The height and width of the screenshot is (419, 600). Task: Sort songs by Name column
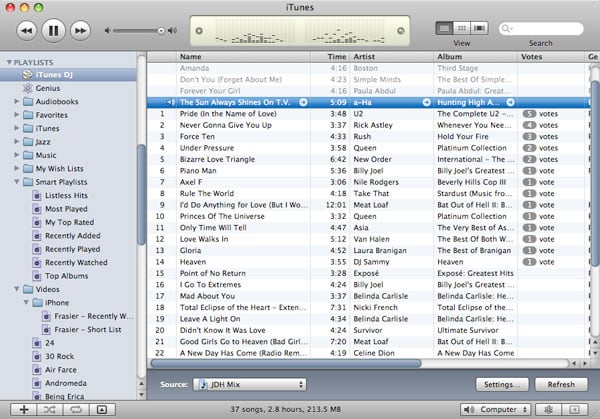click(243, 57)
